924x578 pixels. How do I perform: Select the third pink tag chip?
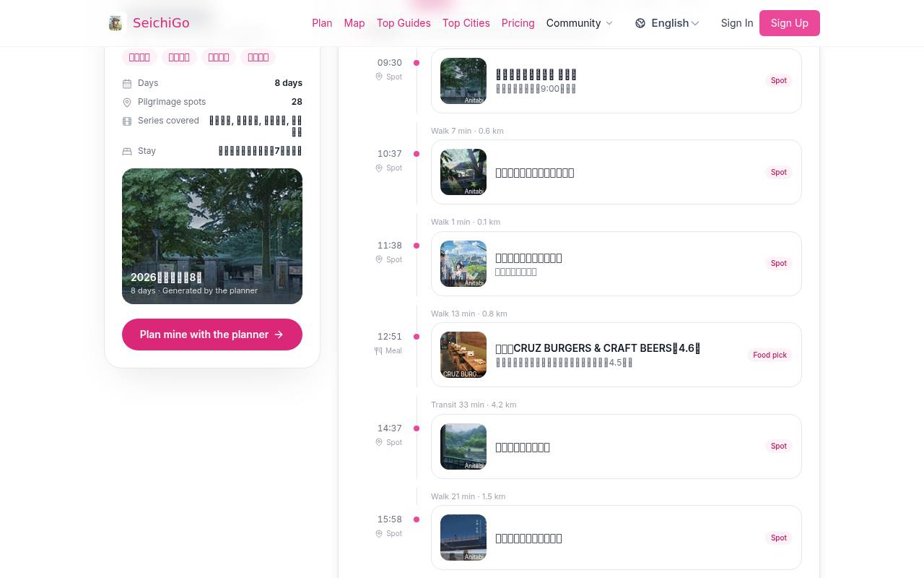pyautogui.click(x=219, y=57)
